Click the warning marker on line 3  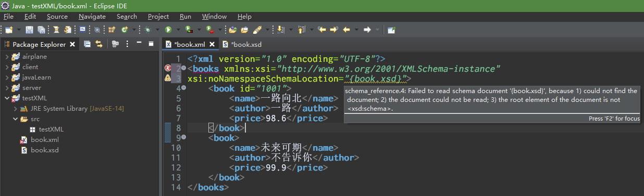pos(168,78)
